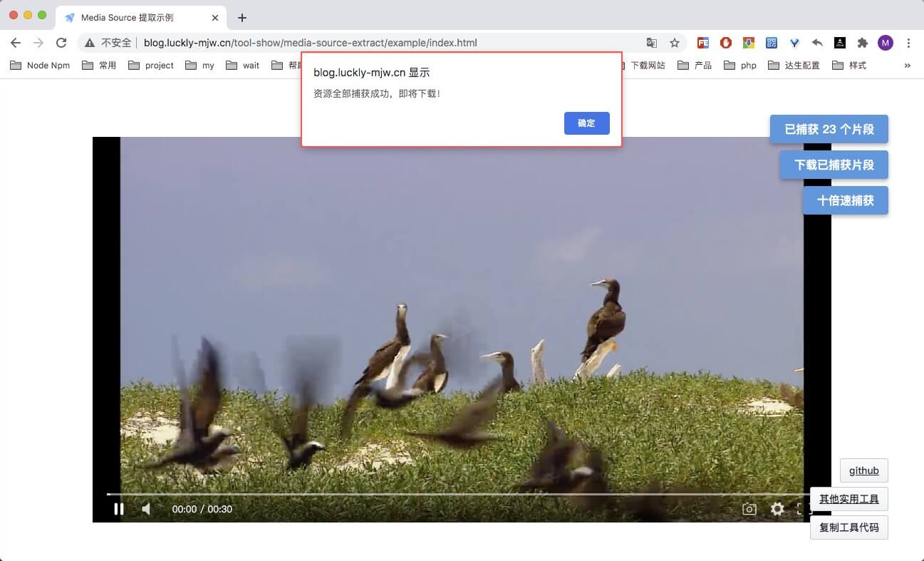Open Google Translate in the address bar
Screen dimensions: 924x561
click(x=650, y=43)
